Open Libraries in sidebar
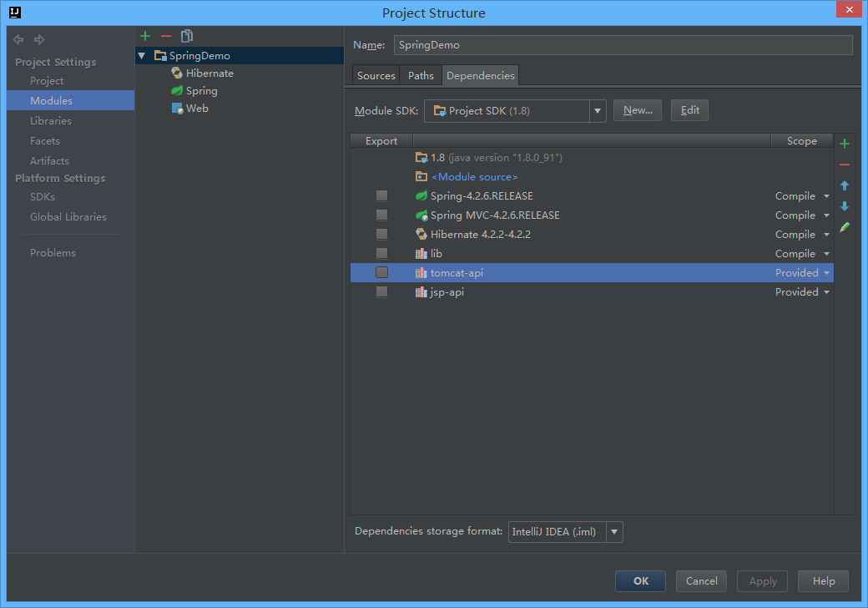 (x=50, y=121)
